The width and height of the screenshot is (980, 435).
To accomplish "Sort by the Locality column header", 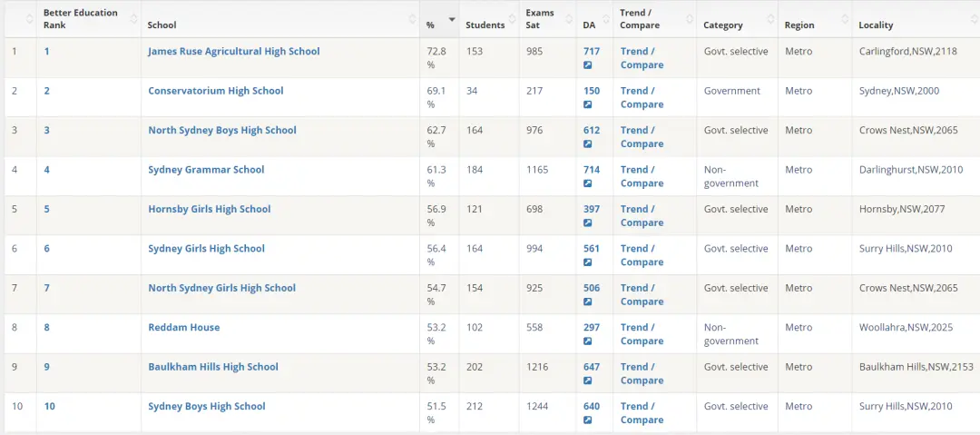I will point(876,25).
